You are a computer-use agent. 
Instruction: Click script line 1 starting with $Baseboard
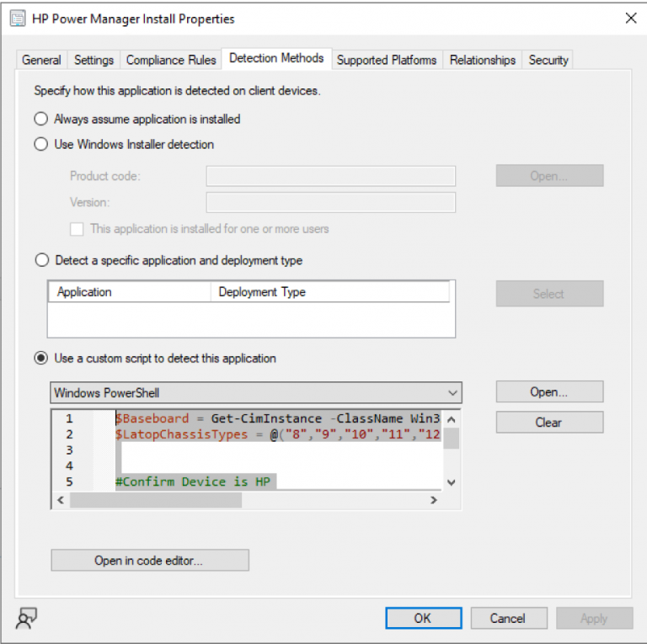coord(277,418)
